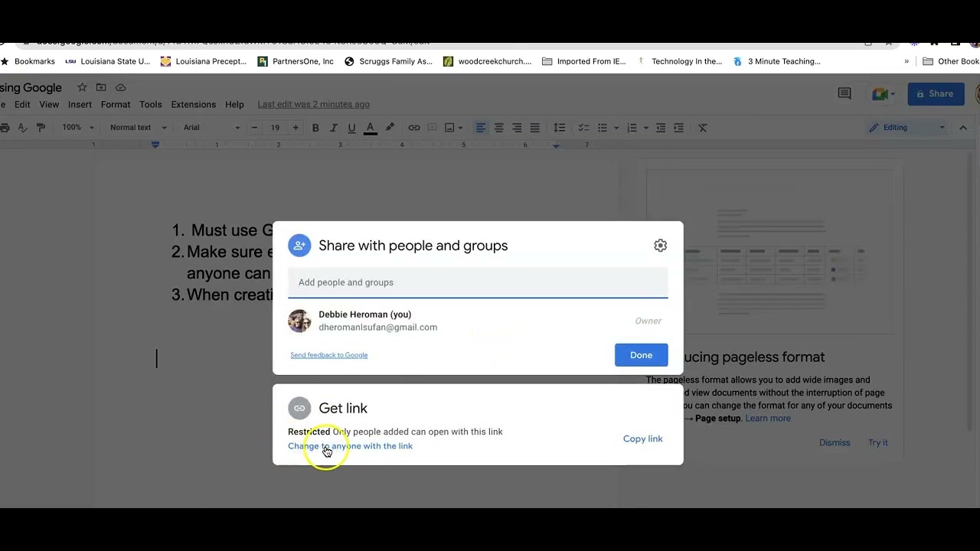Viewport: 980px width, 551px height.
Task: Open Learn more link about pageless format
Action: pos(768,419)
